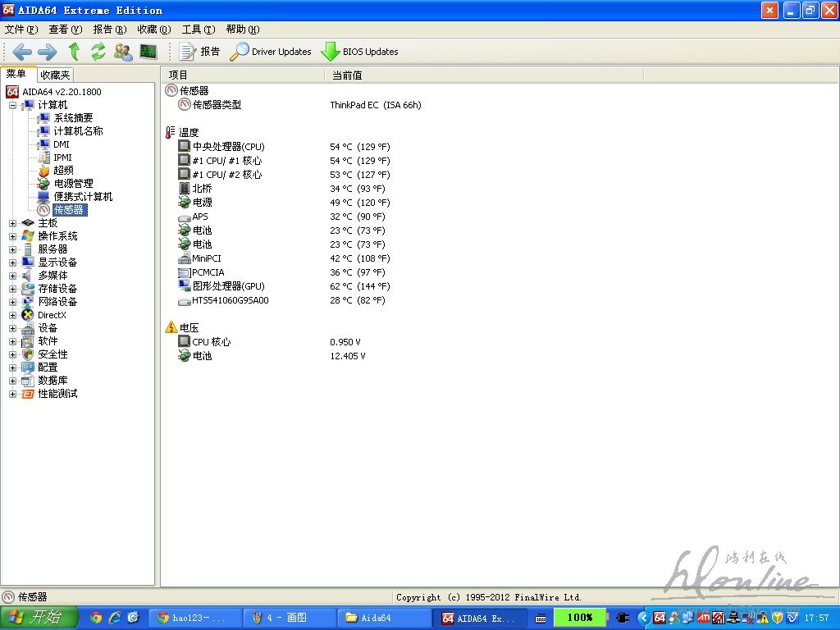Screen dimensions: 840x630
Task: Select the 中央处理器(CPU) temperature row
Action: (x=228, y=147)
